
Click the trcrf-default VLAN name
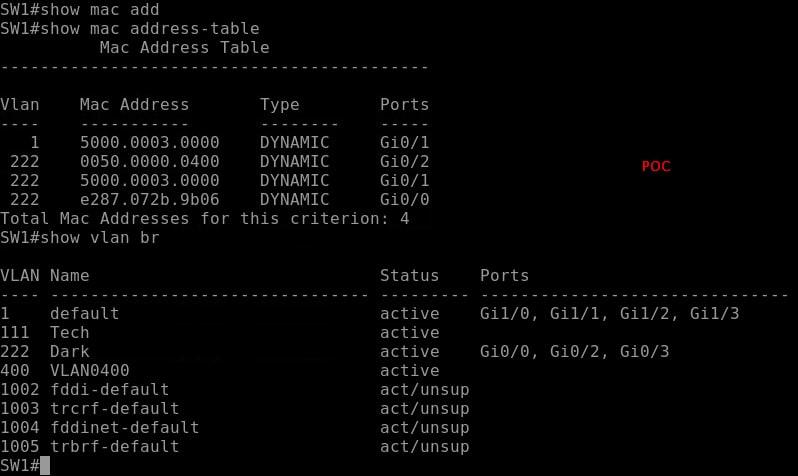114,408
